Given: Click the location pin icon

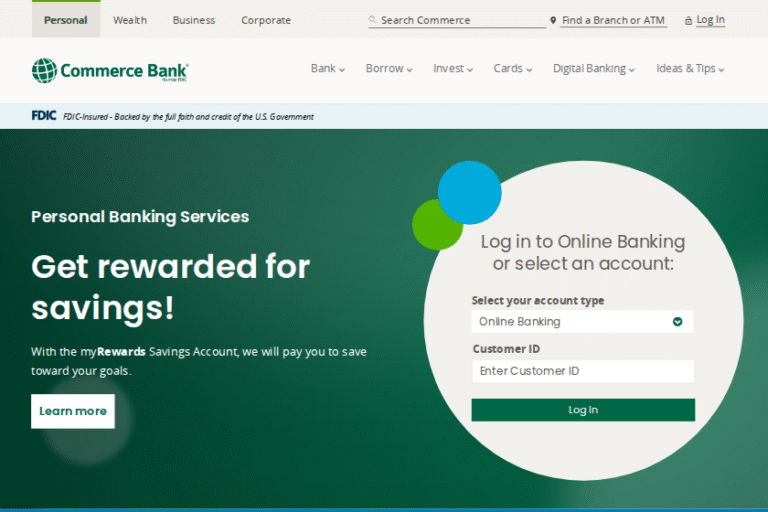Looking at the screenshot, I should pyautogui.click(x=553, y=20).
